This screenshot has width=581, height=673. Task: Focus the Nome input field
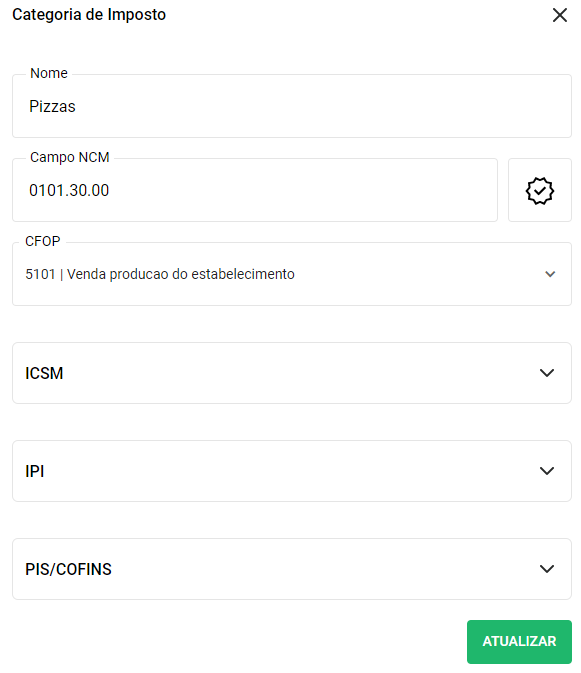[292, 106]
